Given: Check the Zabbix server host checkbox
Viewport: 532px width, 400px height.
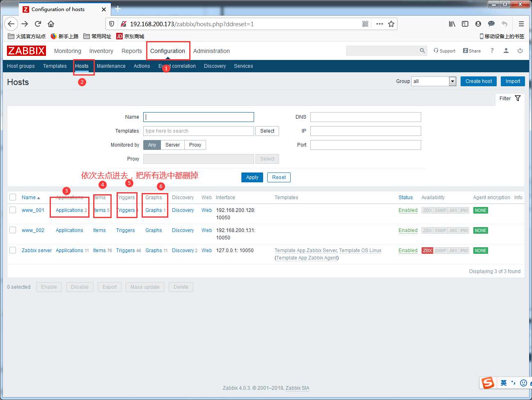Looking at the screenshot, I should (x=13, y=250).
